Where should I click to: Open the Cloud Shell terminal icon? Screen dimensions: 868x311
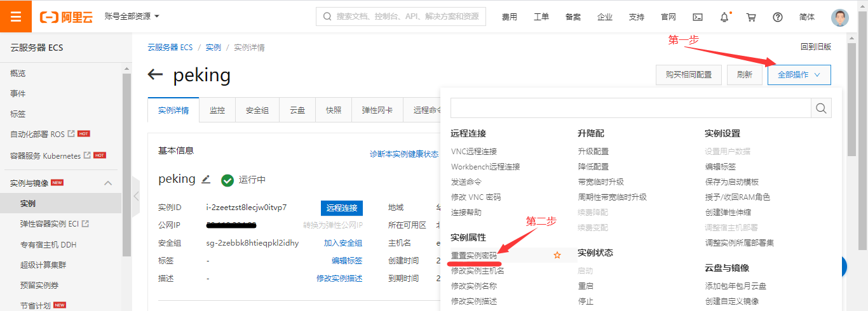pyautogui.click(x=698, y=17)
